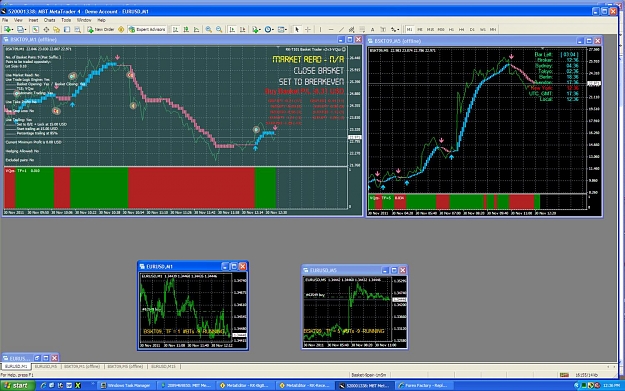
Task: Select the Trendline tool
Action: click(x=341, y=29)
